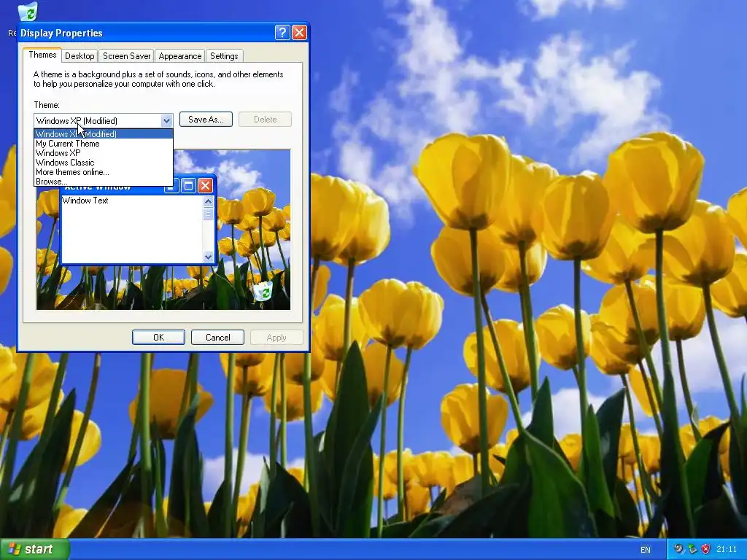Switch to the Desktop tab
This screenshot has width=747, height=560.
[80, 55]
